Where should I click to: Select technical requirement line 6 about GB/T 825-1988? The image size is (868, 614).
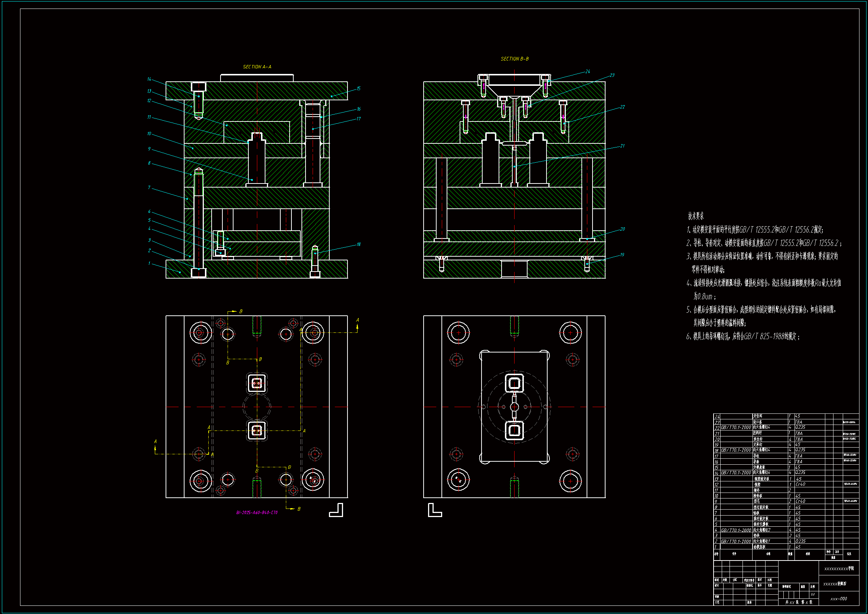tap(743, 336)
